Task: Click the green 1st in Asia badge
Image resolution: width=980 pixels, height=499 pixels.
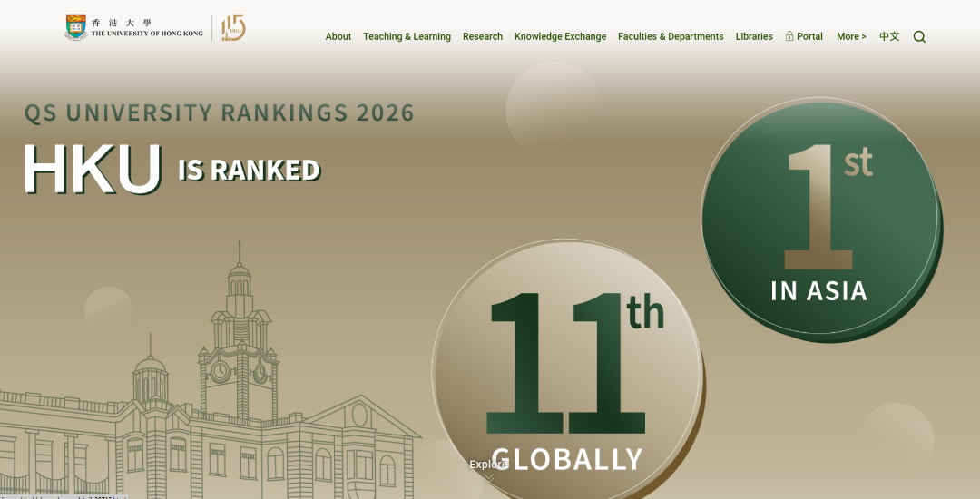Action: point(820,218)
